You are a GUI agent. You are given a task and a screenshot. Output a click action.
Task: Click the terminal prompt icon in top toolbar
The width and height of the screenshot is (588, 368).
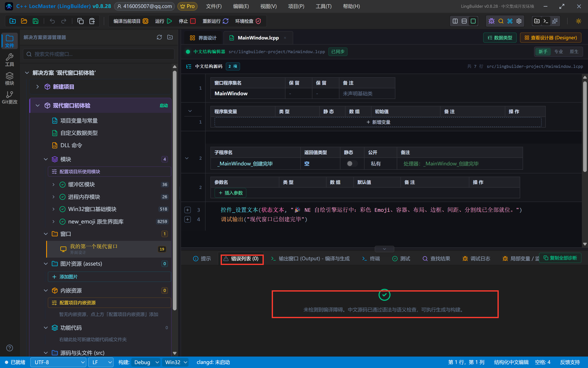tap(546, 21)
